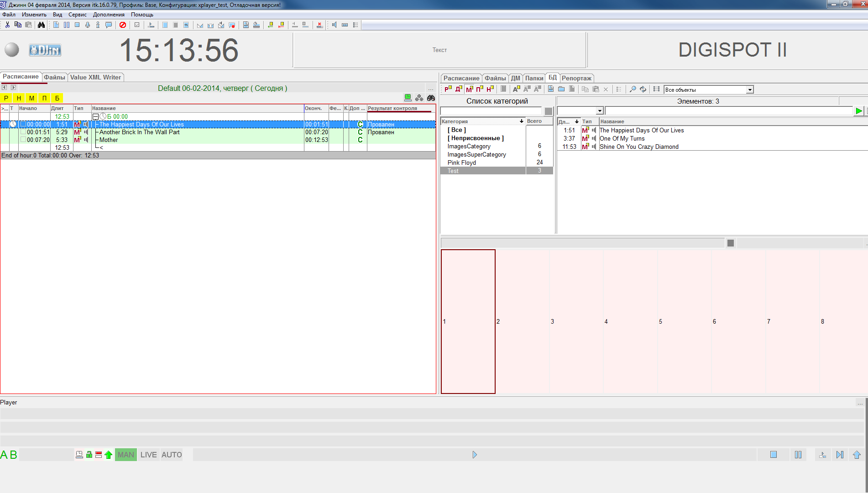Switch to the Value XML Writer tab
Viewport: 868px width, 493px height.
point(96,77)
